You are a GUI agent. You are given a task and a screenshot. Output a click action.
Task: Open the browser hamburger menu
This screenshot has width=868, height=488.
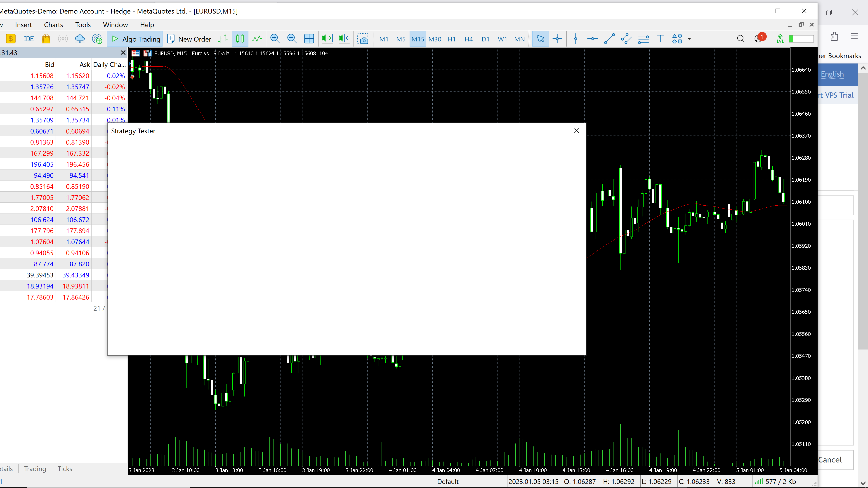tap(854, 36)
